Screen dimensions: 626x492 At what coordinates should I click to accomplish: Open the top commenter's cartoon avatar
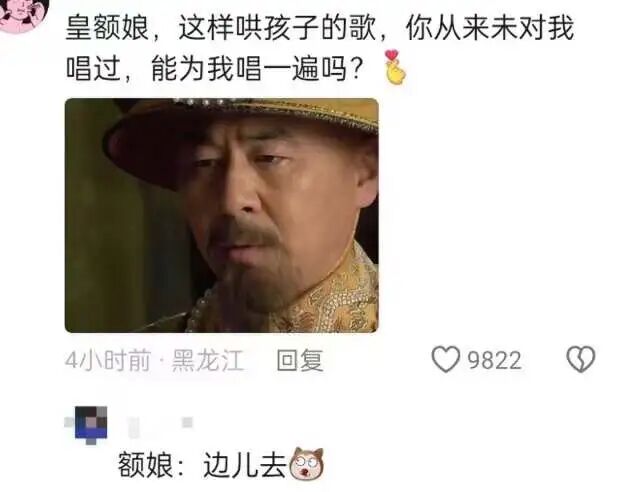[23, 14]
